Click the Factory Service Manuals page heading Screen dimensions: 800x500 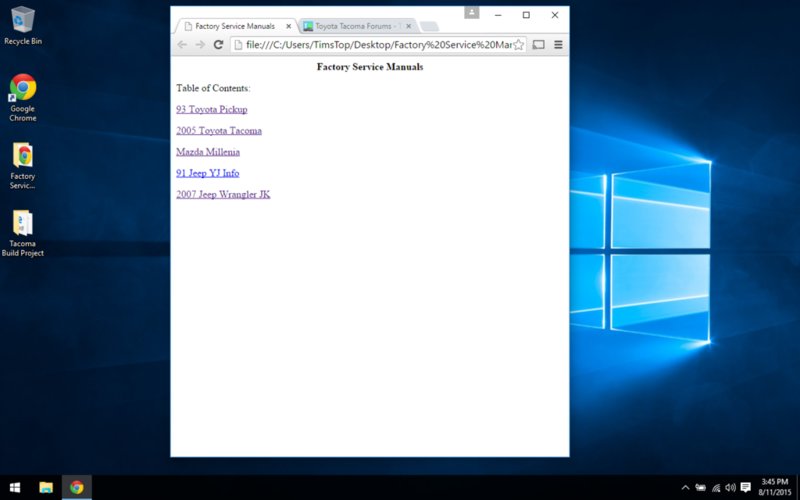click(370, 67)
